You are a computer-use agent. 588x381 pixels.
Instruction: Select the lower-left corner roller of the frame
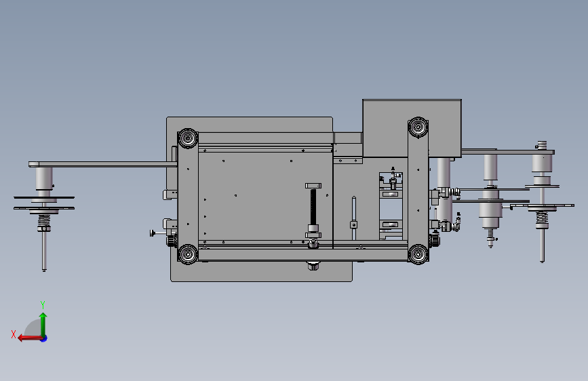pyautogui.click(x=187, y=254)
